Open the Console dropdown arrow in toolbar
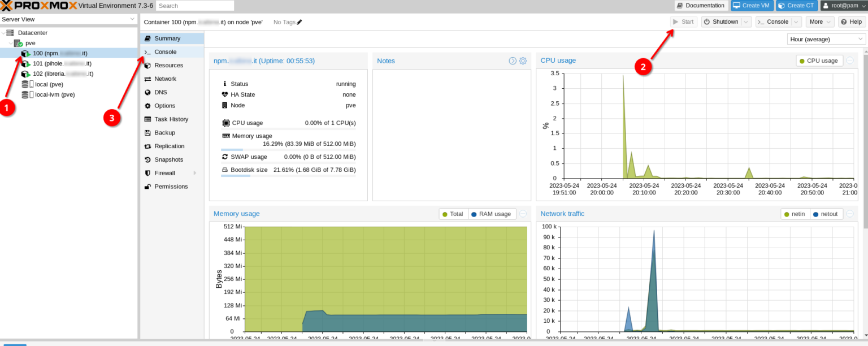 pyautogui.click(x=796, y=22)
